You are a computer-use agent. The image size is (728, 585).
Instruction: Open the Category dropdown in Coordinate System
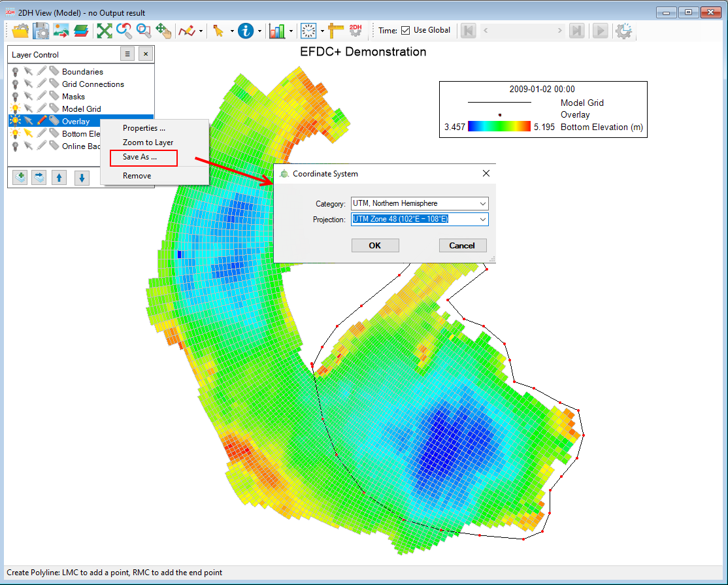[484, 203]
